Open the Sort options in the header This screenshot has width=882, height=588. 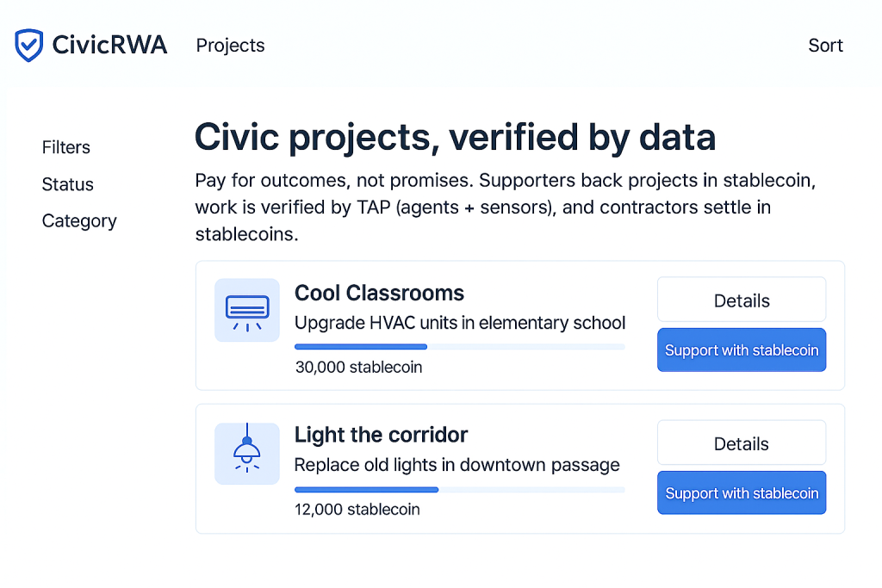(x=825, y=46)
